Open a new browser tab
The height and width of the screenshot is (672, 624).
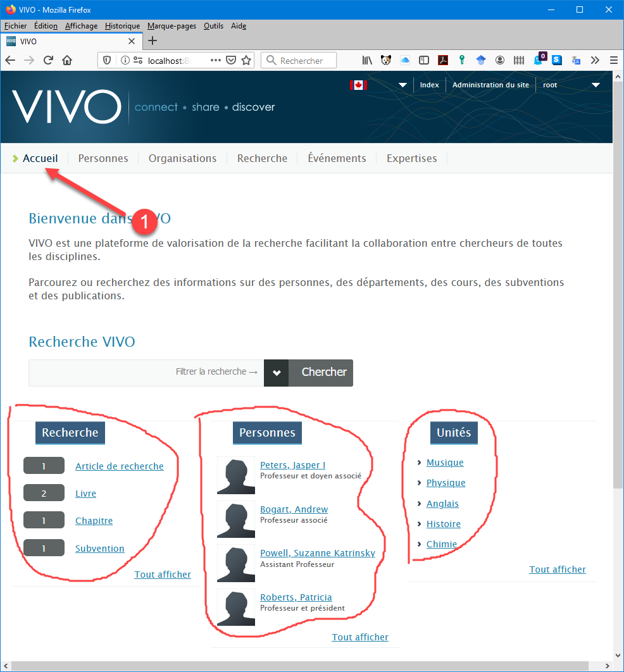click(152, 41)
